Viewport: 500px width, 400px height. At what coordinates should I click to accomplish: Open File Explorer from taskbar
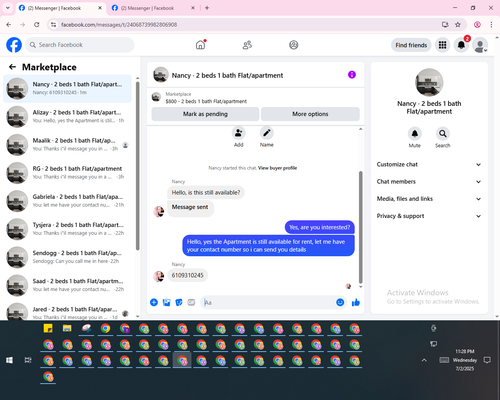pyautogui.click(x=67, y=328)
